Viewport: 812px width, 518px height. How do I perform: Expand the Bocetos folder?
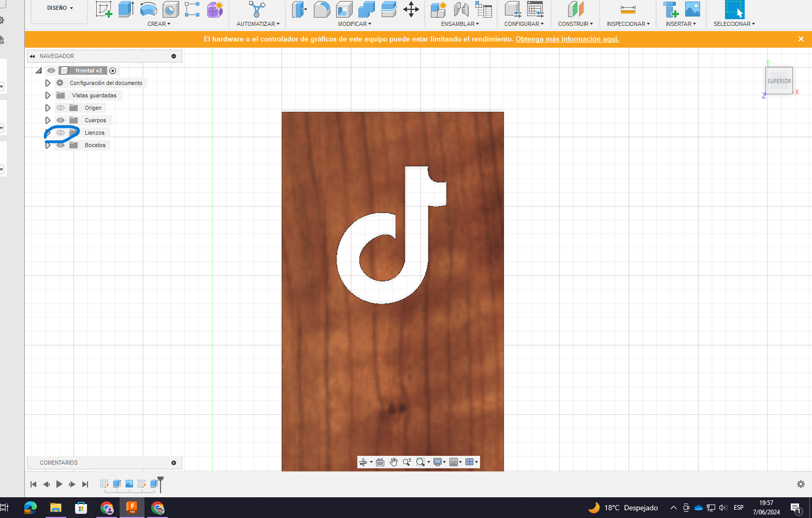point(48,145)
